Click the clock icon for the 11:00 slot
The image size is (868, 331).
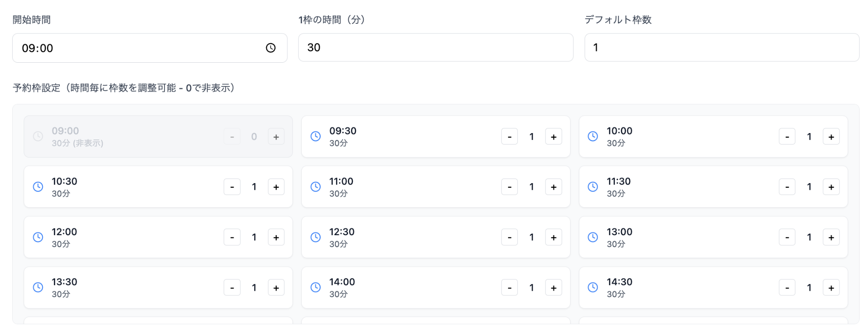(316, 187)
